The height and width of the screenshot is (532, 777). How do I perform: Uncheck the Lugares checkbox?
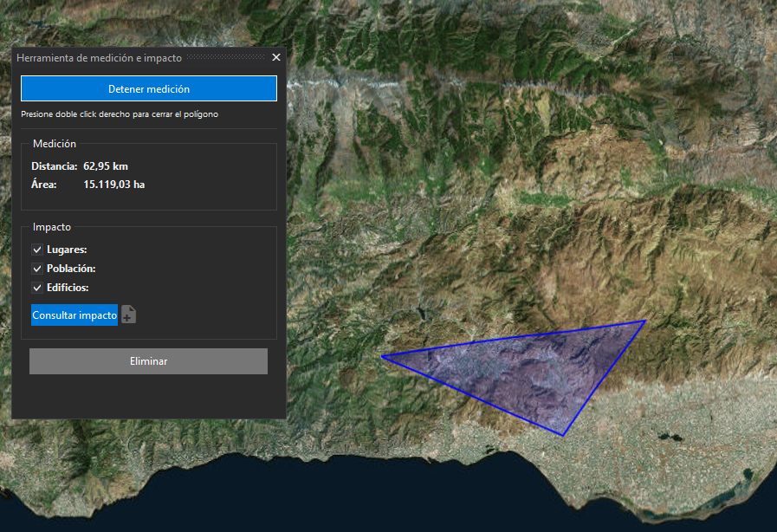37,250
